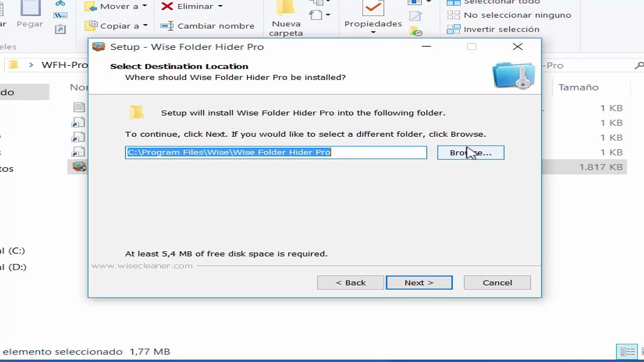Screen dimensions: 644x362
Task: Sort by the Tamaño column header
Action: point(578,87)
